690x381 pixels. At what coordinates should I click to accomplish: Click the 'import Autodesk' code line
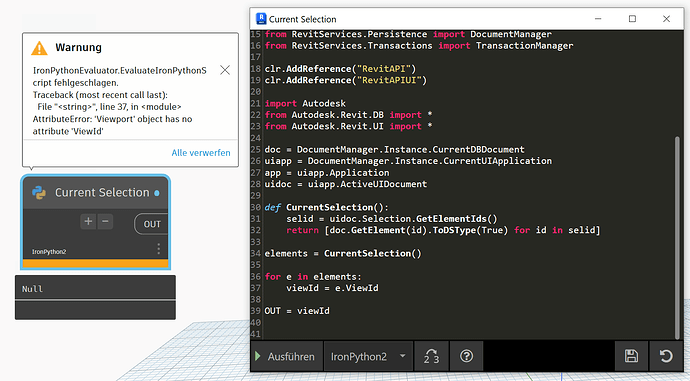[305, 103]
